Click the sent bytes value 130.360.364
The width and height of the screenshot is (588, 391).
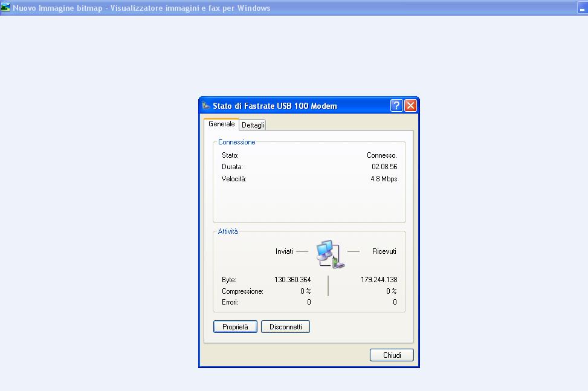[x=292, y=280]
